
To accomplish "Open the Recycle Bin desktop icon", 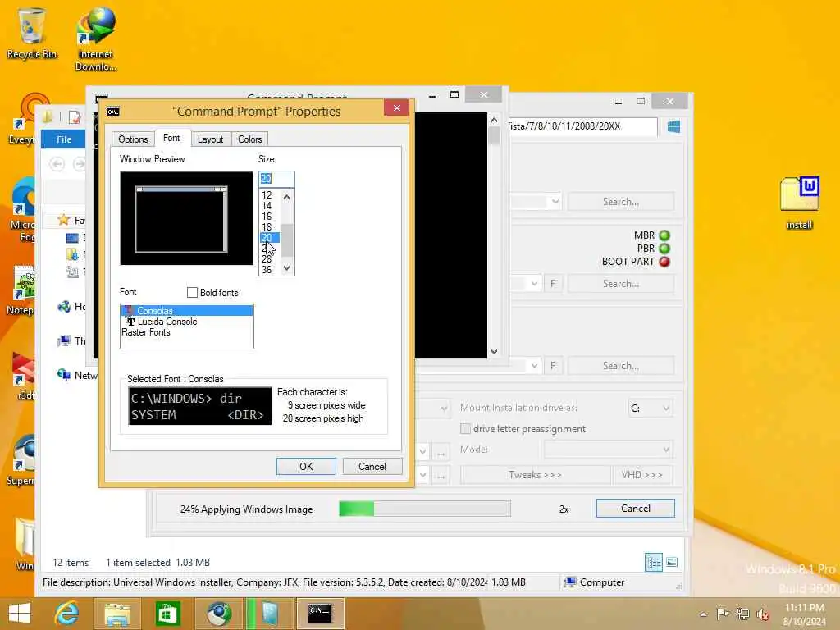I will coord(31,33).
